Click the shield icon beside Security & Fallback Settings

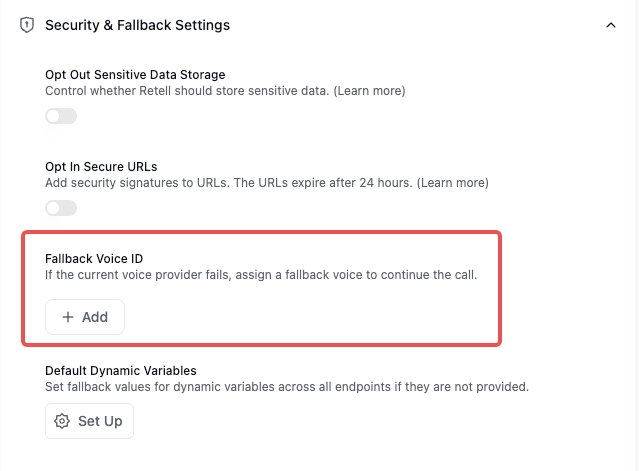27,25
